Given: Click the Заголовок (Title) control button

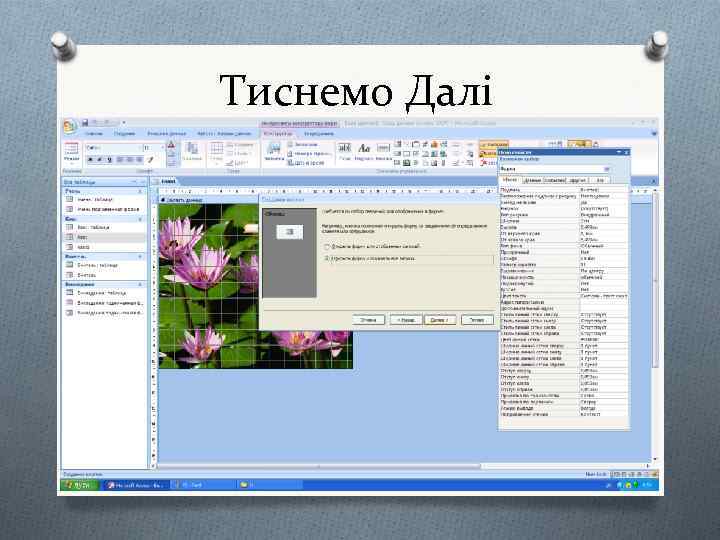Looking at the screenshot, I should pyautogui.click(x=303, y=145).
